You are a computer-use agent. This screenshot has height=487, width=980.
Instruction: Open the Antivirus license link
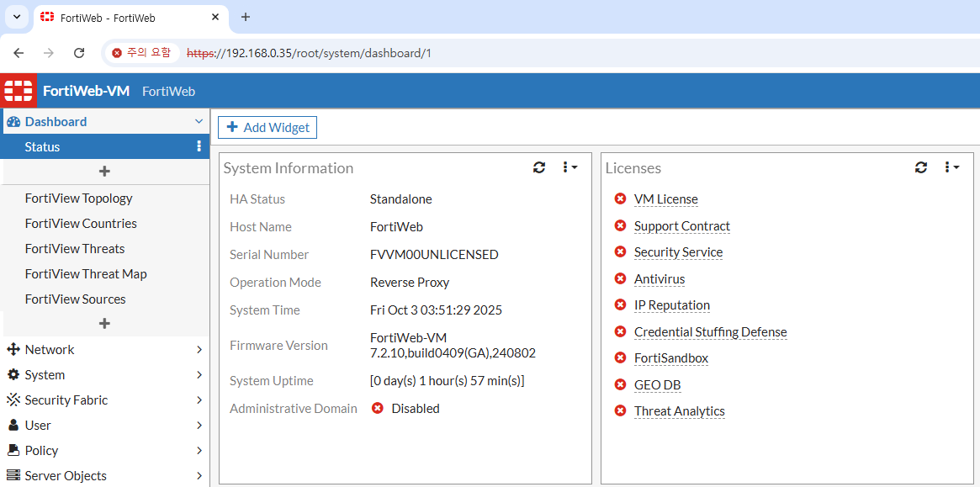pos(660,278)
